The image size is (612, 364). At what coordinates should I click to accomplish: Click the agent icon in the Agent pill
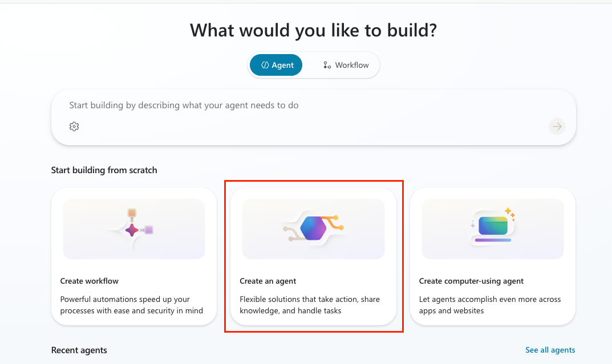point(265,65)
